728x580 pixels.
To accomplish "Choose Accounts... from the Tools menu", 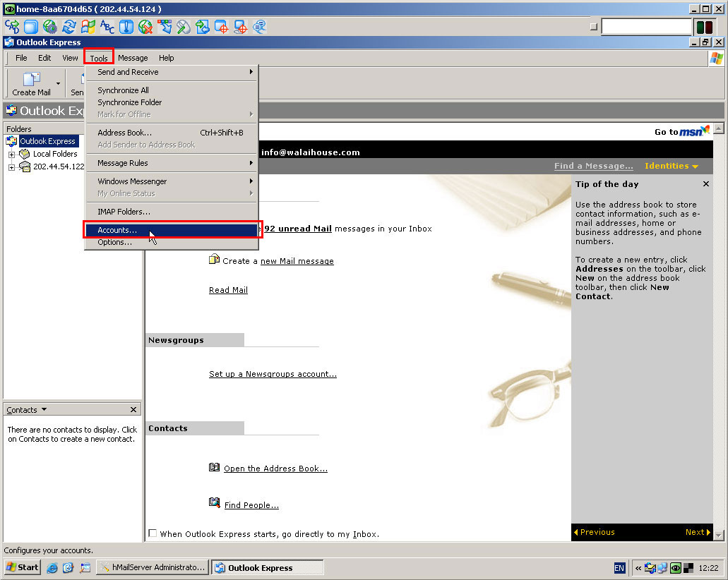I will [172, 230].
